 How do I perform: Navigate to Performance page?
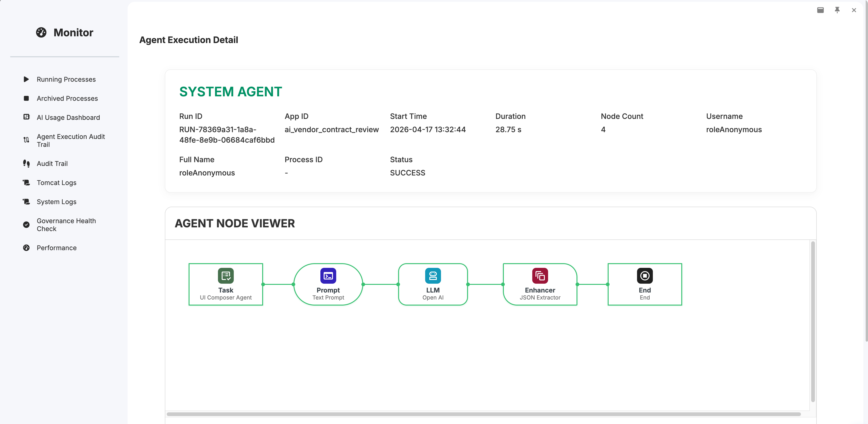click(x=56, y=248)
